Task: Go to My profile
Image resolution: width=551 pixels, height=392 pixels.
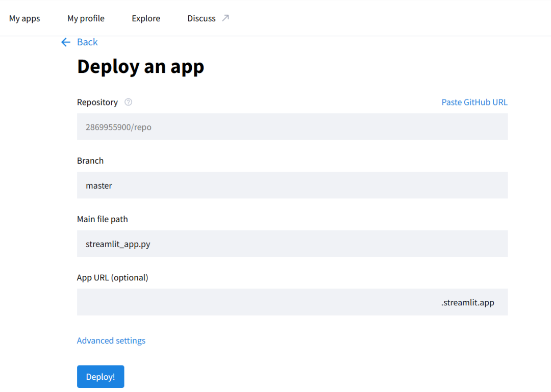Action: 86,18
